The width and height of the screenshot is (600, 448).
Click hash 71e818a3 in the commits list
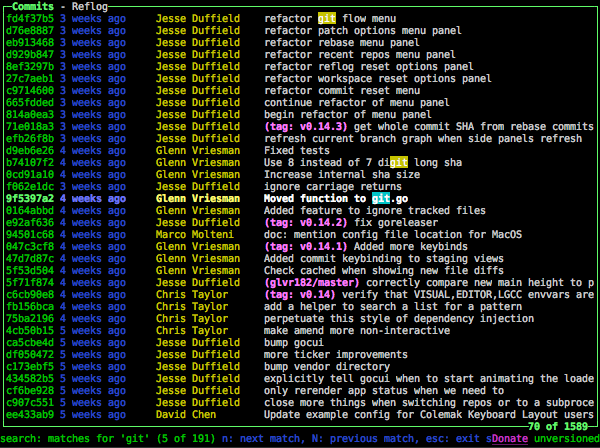[30, 126]
